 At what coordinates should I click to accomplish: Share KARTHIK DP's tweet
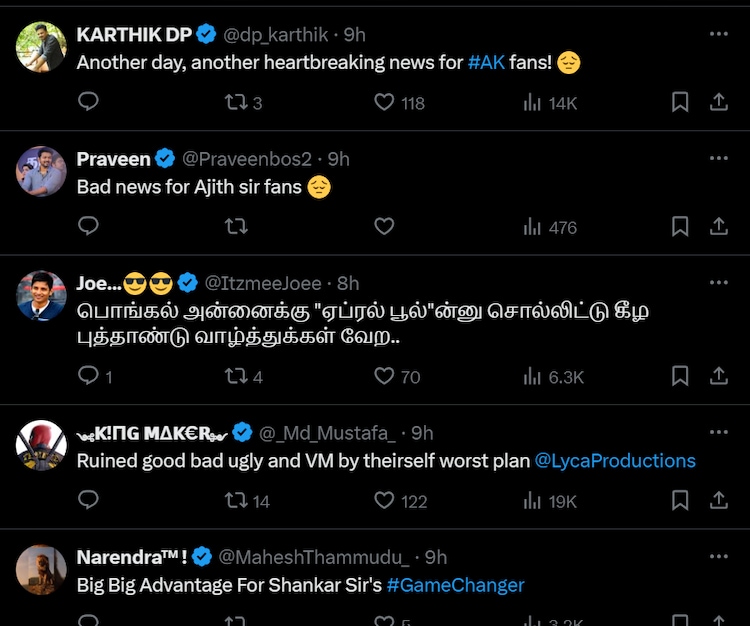(x=718, y=102)
